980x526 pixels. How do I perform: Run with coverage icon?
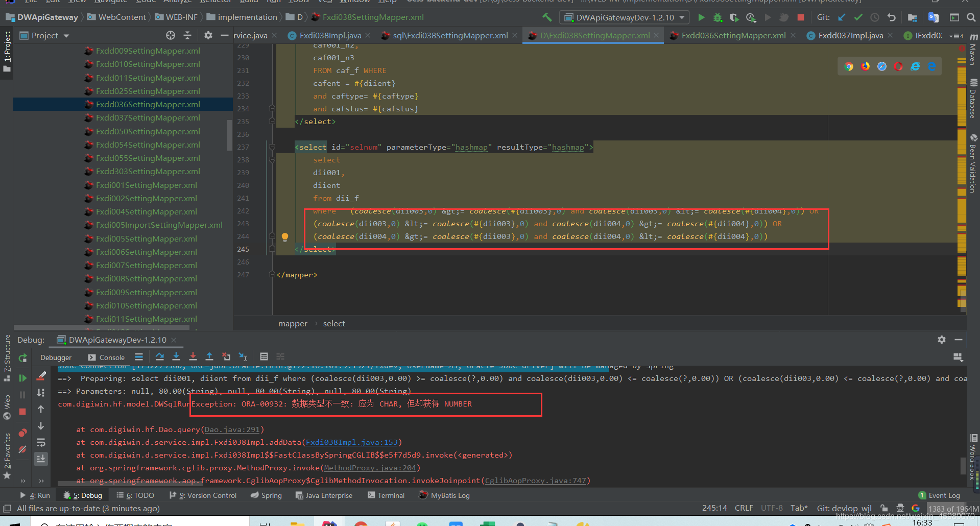[x=734, y=17]
